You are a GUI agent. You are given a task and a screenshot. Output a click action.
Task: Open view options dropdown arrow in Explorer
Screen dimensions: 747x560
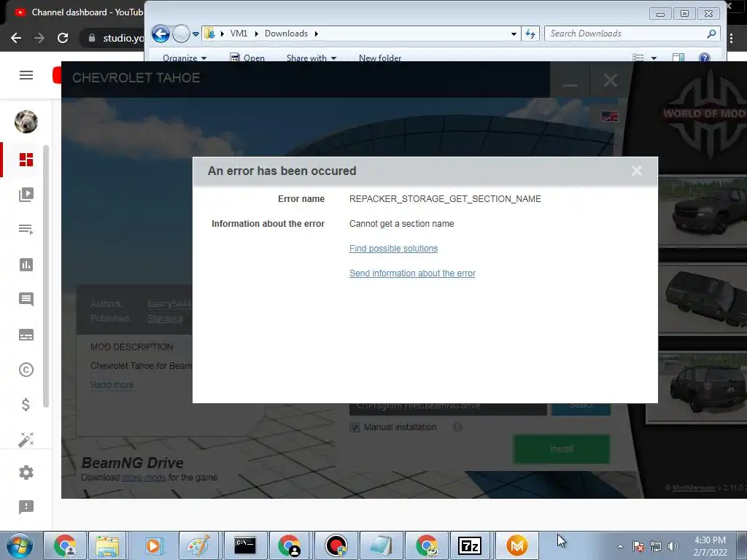[654, 58]
